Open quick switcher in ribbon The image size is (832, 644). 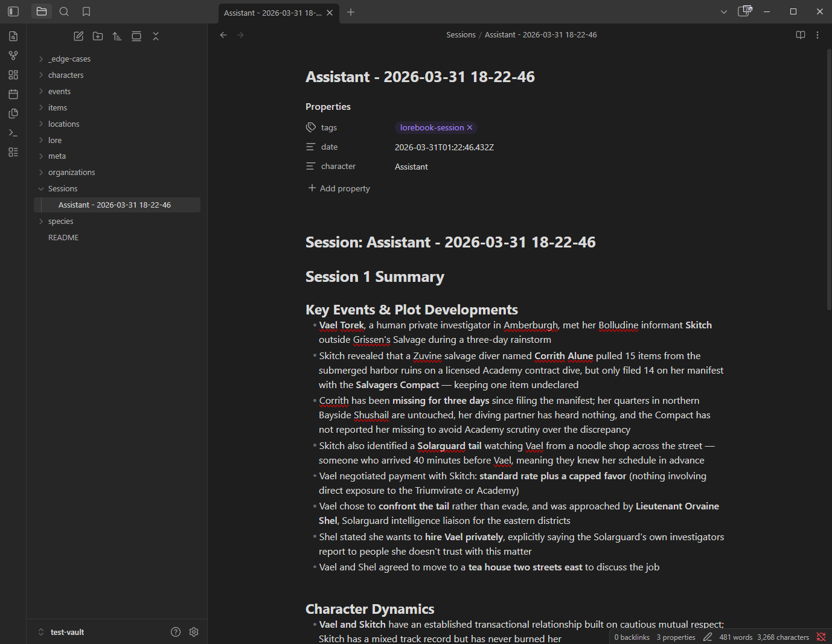13,36
